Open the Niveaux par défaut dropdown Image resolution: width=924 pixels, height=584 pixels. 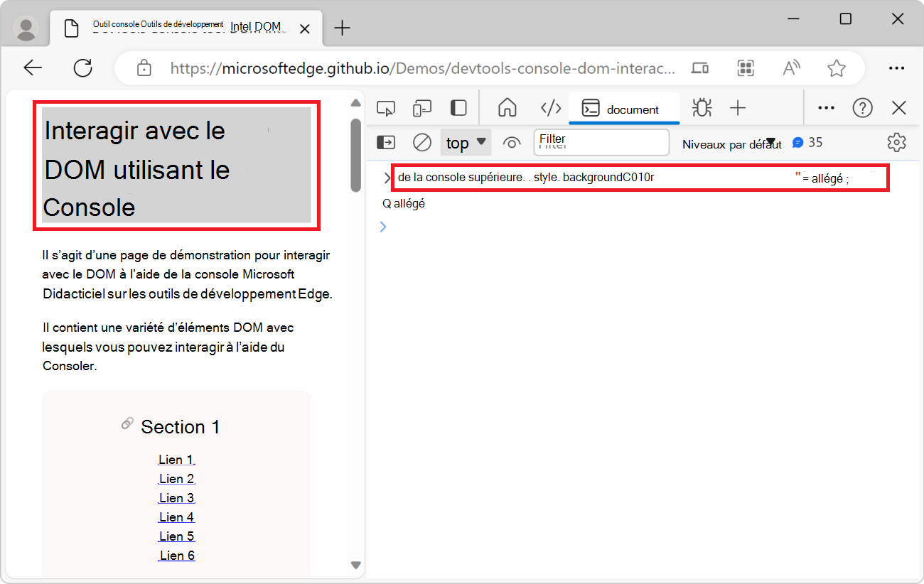tap(732, 142)
